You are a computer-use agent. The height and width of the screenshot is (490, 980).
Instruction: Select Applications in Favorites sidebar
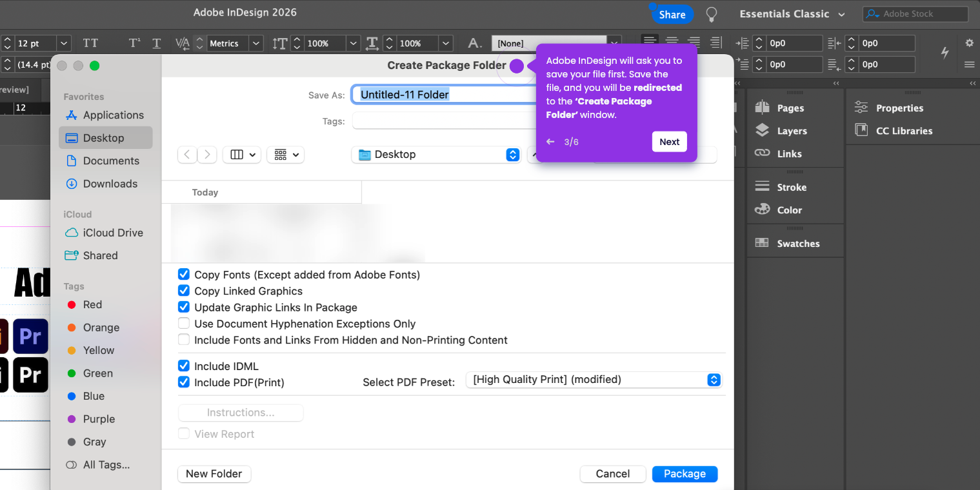tap(105, 115)
